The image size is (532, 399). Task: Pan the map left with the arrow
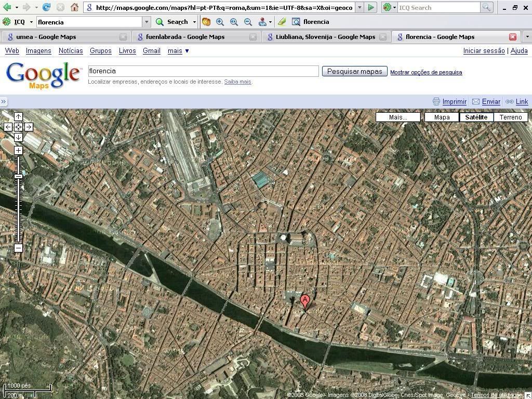point(8,127)
